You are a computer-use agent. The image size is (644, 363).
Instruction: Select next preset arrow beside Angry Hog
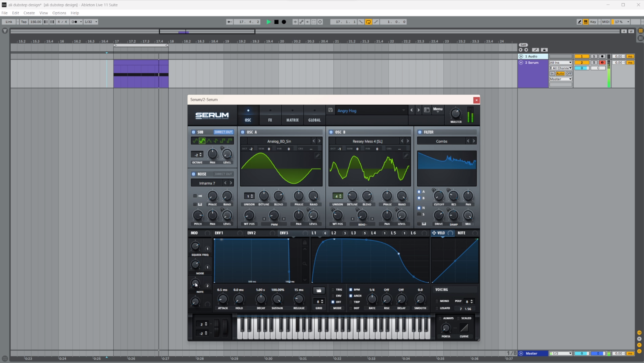[419, 110]
